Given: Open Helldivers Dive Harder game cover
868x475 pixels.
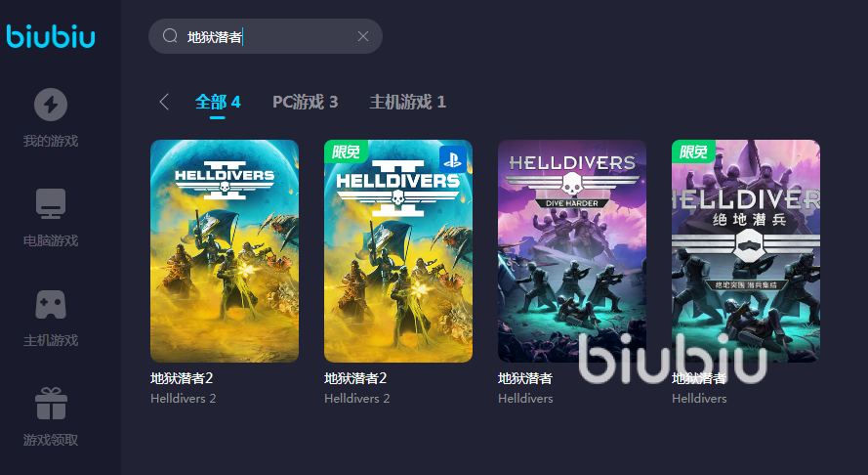Looking at the screenshot, I should pos(572,251).
